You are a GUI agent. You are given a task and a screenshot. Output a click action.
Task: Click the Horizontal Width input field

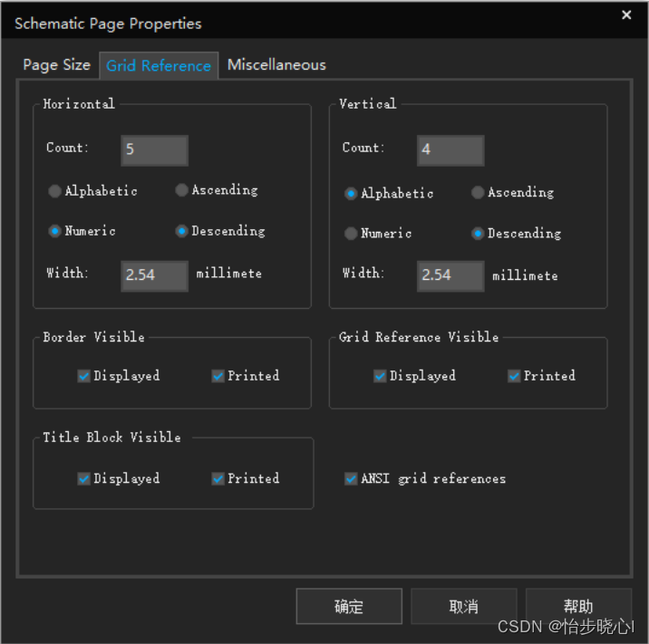(x=154, y=274)
